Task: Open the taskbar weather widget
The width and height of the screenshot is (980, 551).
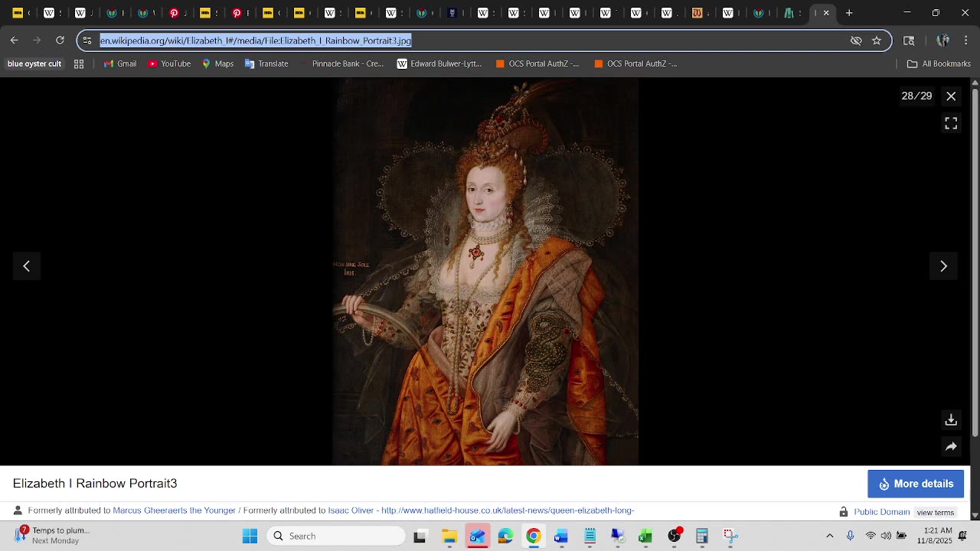Action: click(x=54, y=536)
